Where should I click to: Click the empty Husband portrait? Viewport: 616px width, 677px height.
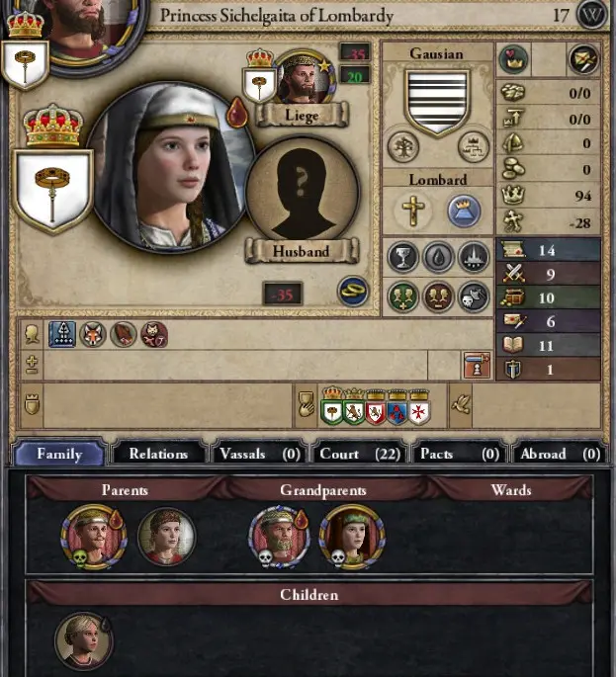pos(302,192)
